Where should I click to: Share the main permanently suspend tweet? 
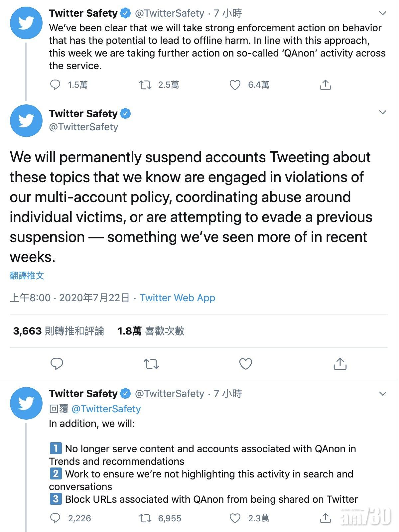point(340,364)
